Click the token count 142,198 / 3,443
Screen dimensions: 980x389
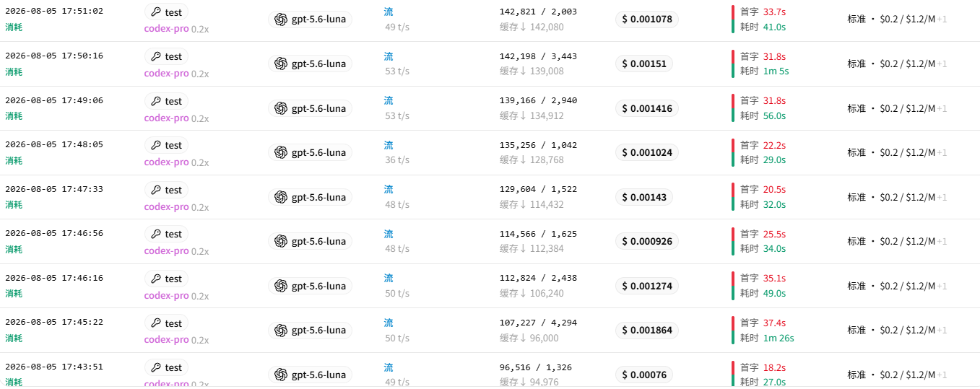(x=538, y=56)
